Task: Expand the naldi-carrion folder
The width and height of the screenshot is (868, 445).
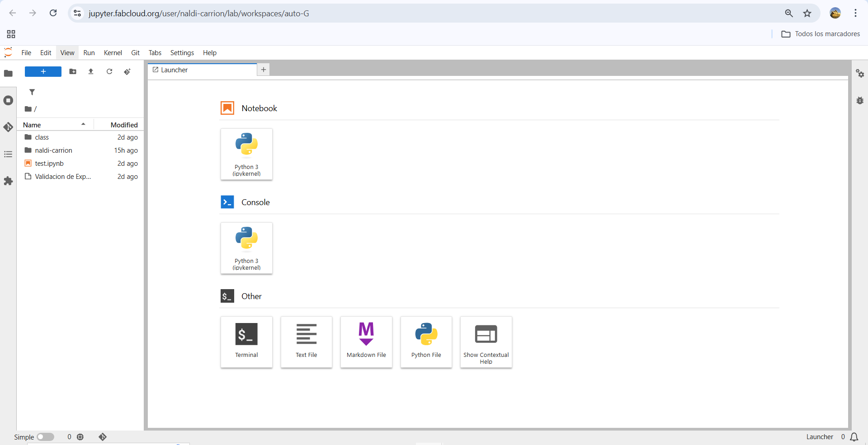Action: (x=53, y=150)
